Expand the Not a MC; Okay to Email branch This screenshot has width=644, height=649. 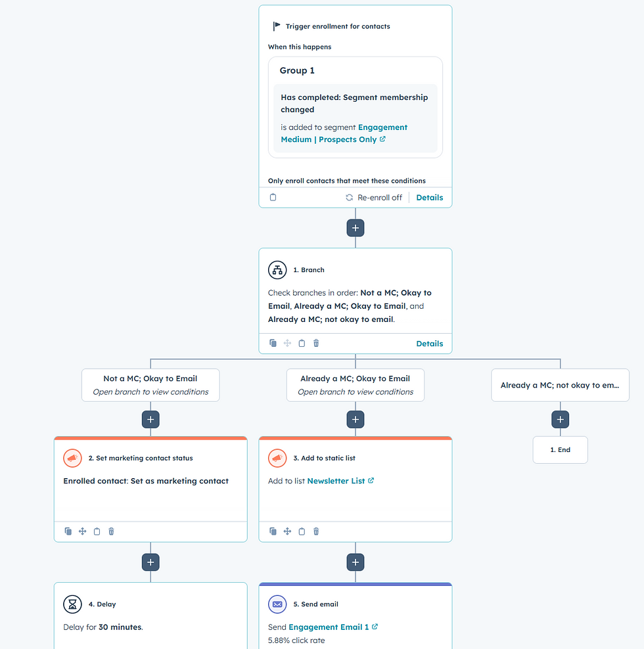click(x=150, y=385)
